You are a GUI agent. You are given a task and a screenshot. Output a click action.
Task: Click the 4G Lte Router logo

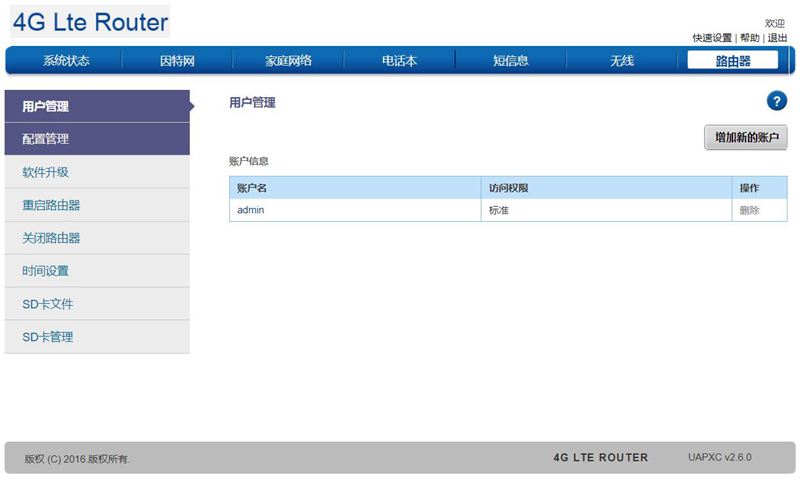(90, 22)
